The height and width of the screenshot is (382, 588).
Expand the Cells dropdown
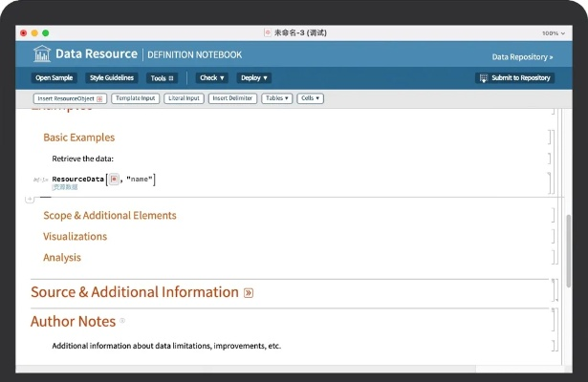pyautogui.click(x=310, y=98)
